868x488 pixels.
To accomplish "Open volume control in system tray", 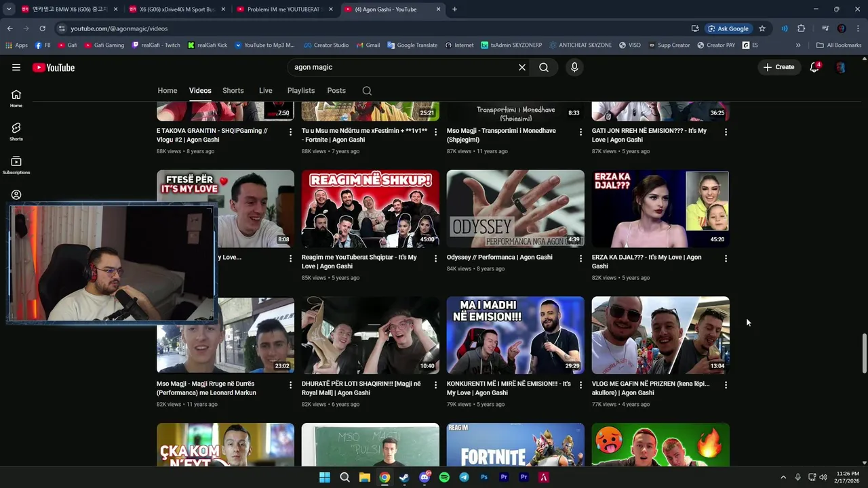I will 823,477.
